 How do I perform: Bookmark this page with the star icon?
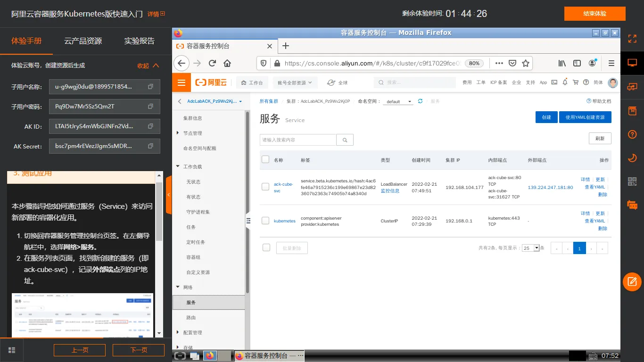click(526, 63)
